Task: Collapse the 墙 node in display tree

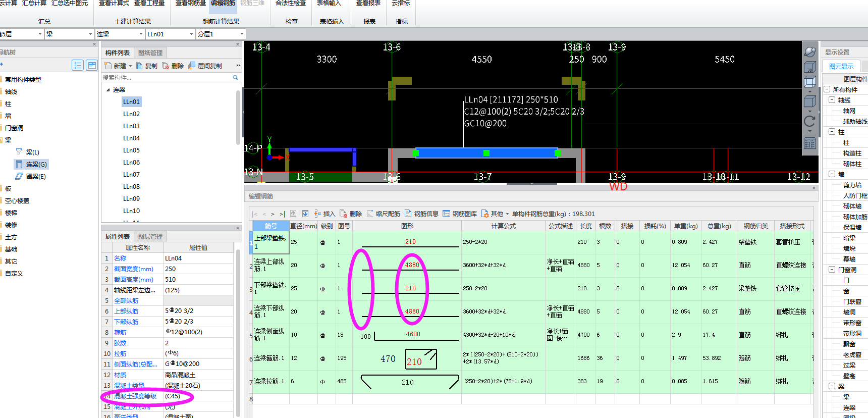Action: [832, 174]
